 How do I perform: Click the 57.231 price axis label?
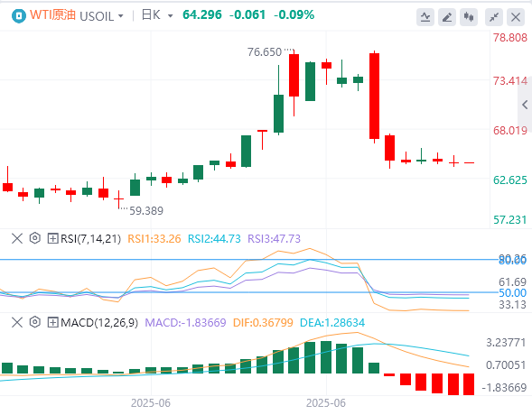[510, 220]
